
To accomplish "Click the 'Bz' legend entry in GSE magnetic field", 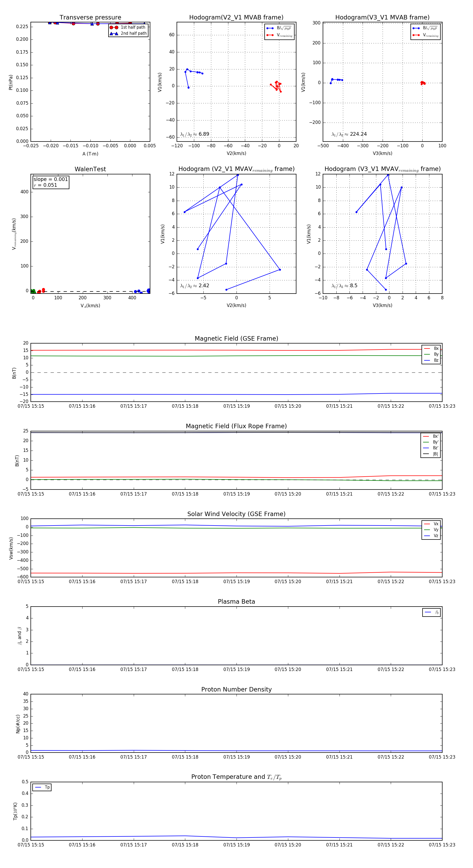I will tap(431, 360).
